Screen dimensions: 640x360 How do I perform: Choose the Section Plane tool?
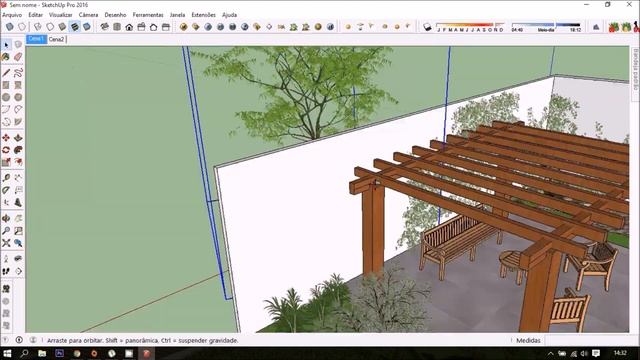click(18, 271)
